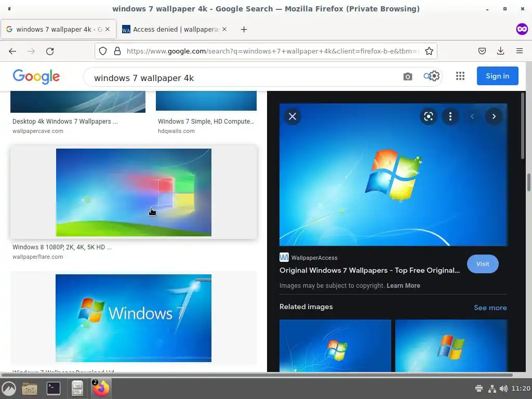Open the Windows 8 1080P wallpaperflare thumbnail
The width and height of the screenshot is (532, 399).
click(x=134, y=192)
